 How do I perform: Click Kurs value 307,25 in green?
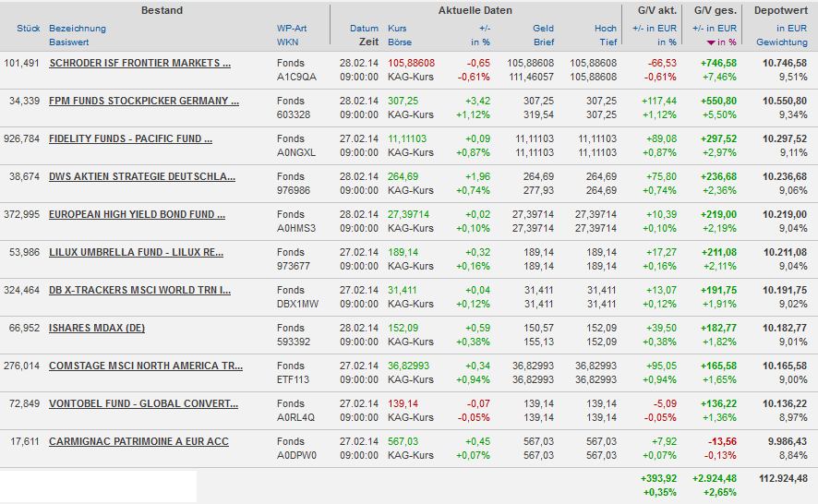pos(403,101)
